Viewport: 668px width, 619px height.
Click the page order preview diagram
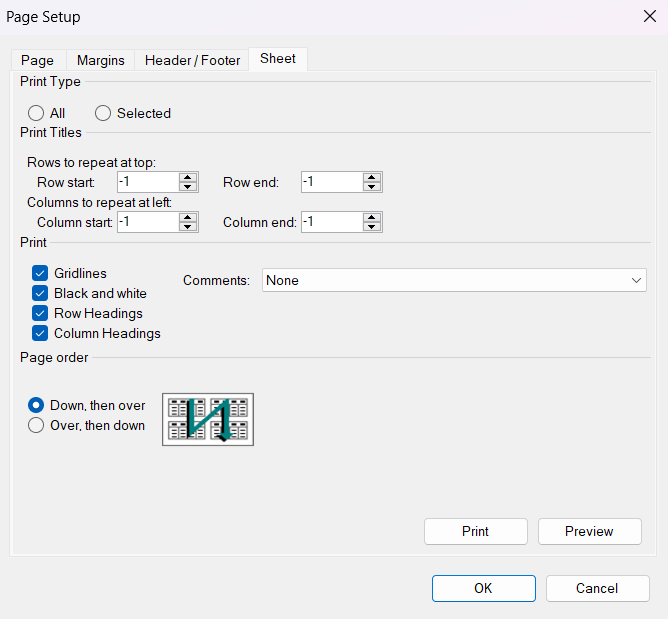coord(208,419)
